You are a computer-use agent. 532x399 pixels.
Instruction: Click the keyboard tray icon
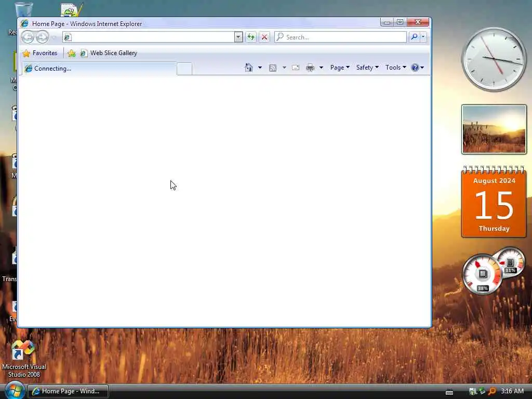[449, 393]
